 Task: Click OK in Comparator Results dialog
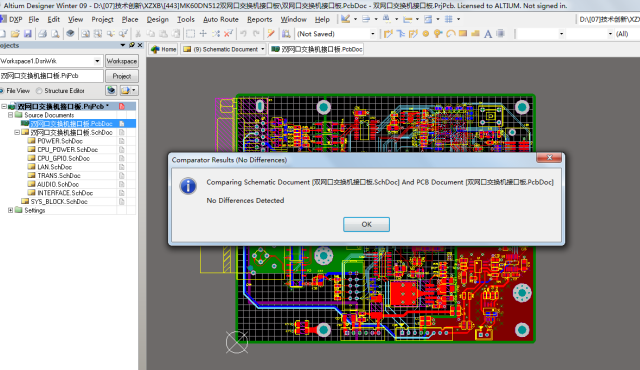tap(367, 224)
